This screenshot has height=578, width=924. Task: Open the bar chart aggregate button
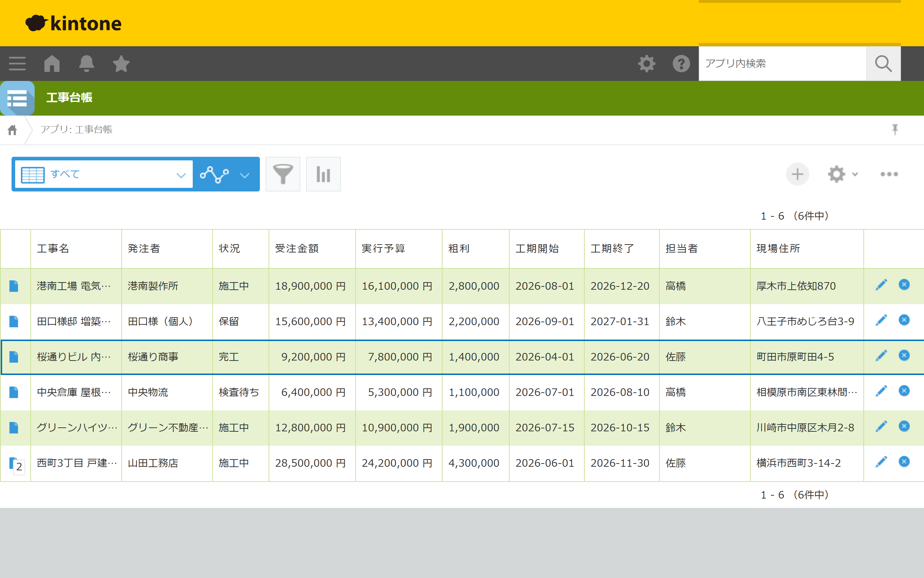coord(323,174)
